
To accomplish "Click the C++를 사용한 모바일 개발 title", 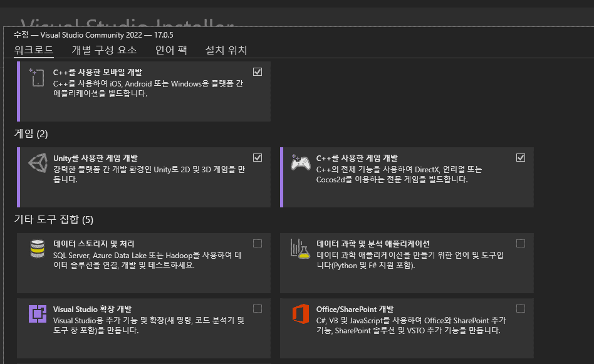I will (98, 72).
